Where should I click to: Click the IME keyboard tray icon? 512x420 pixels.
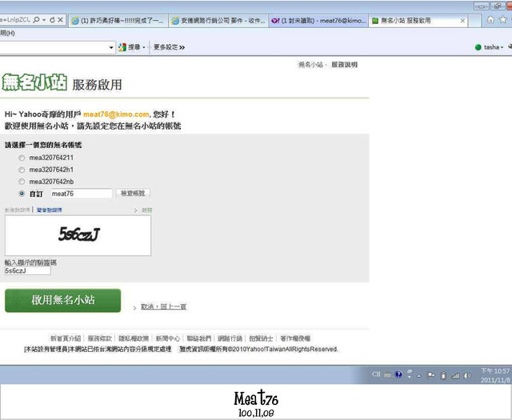tap(387, 375)
